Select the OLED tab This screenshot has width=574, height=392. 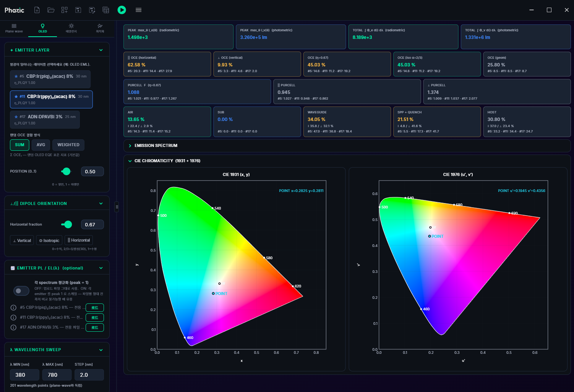pyautogui.click(x=43, y=29)
